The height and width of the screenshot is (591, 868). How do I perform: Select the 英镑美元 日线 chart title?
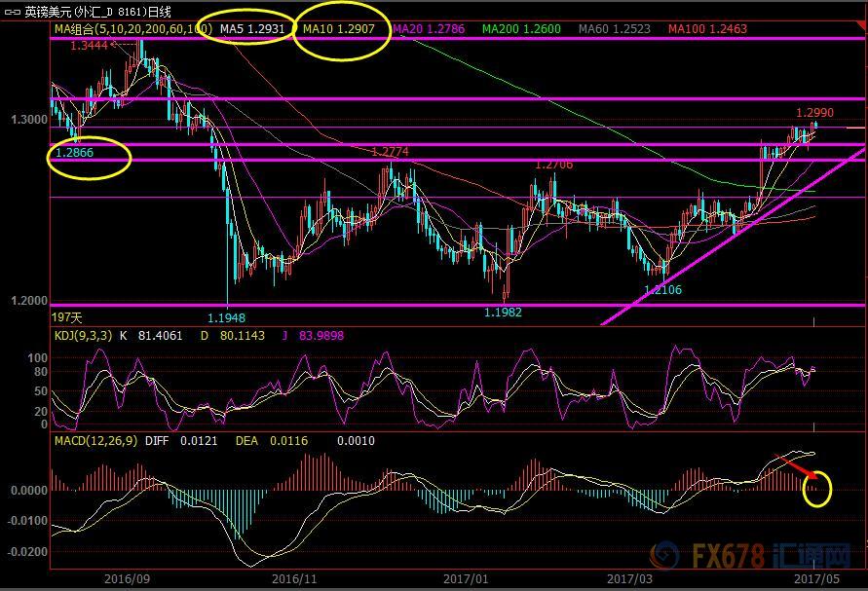pyautogui.click(x=98, y=12)
